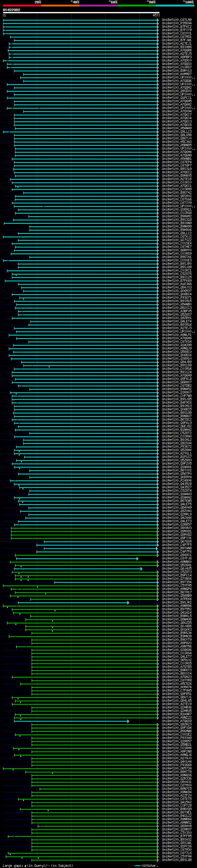Open the last hit UniRef100_B9ILQ8
The image size is (197, 868).
point(176,860)
